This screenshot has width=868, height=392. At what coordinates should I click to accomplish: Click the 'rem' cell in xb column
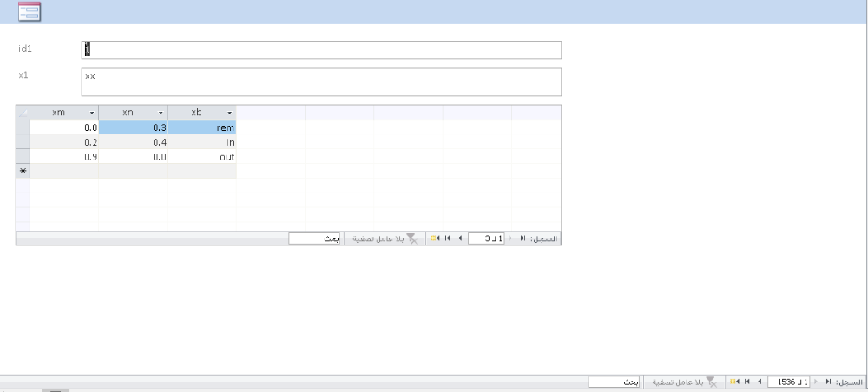(201, 127)
